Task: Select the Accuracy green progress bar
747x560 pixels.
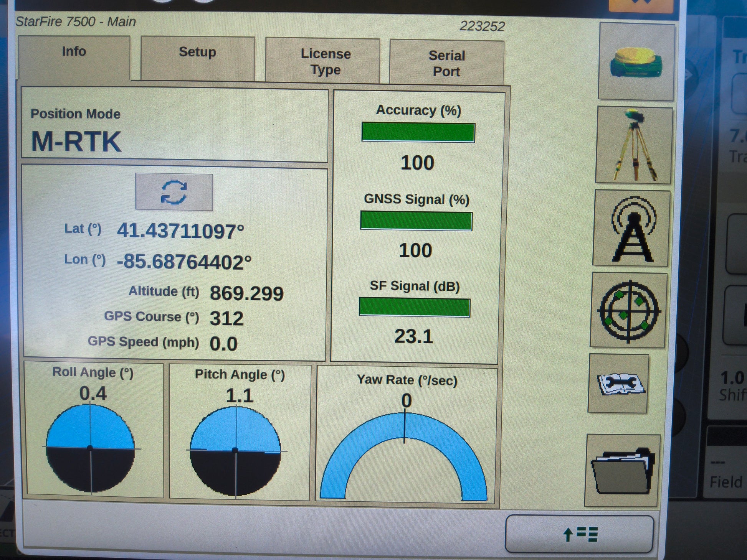Action: click(418, 133)
